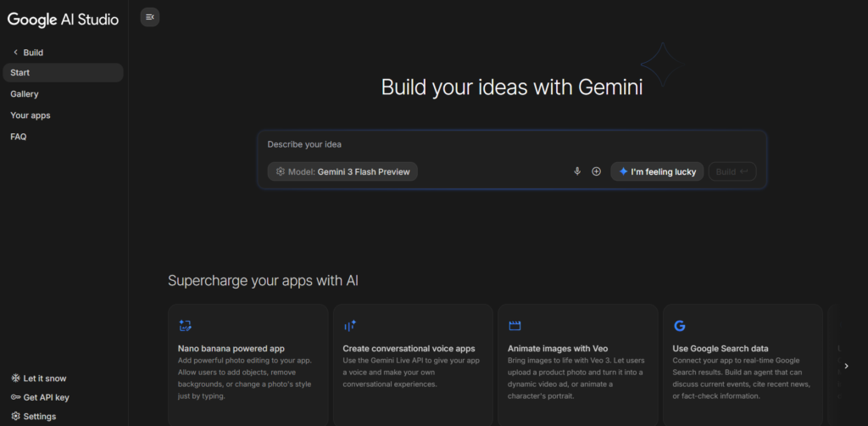This screenshot has height=426, width=868.
Task: Click the microphone icon in prompt box
Action: point(577,171)
